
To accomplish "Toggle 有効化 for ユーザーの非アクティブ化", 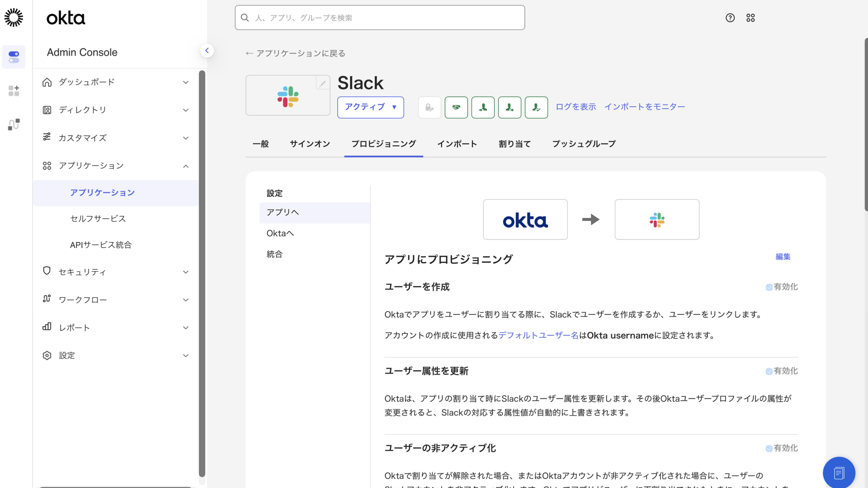I will tap(768, 448).
